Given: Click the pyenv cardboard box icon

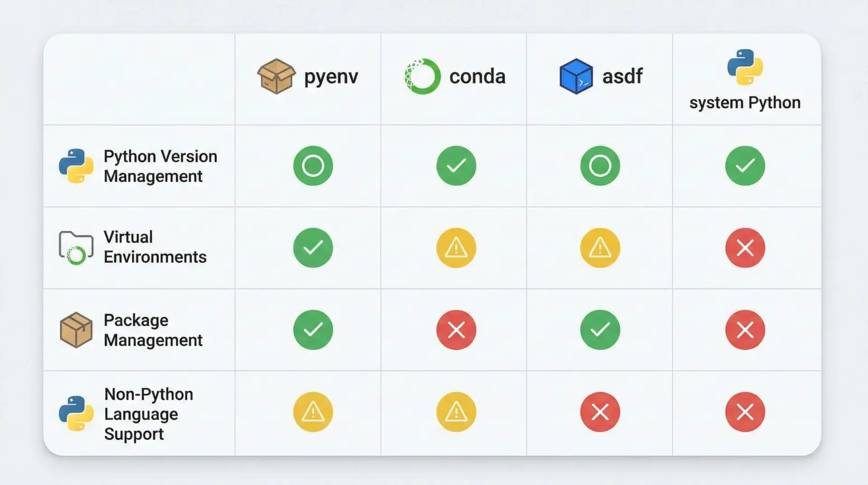Looking at the screenshot, I should pos(276,76).
